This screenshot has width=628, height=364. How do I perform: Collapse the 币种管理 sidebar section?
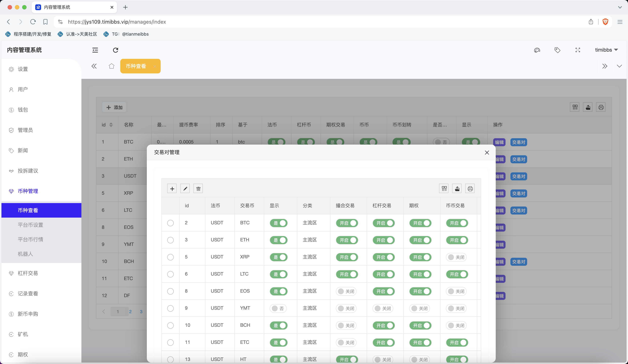tap(28, 191)
